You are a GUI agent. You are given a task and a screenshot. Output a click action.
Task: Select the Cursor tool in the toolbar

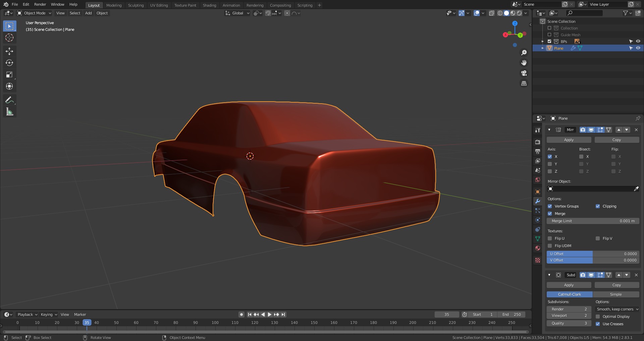[9, 38]
